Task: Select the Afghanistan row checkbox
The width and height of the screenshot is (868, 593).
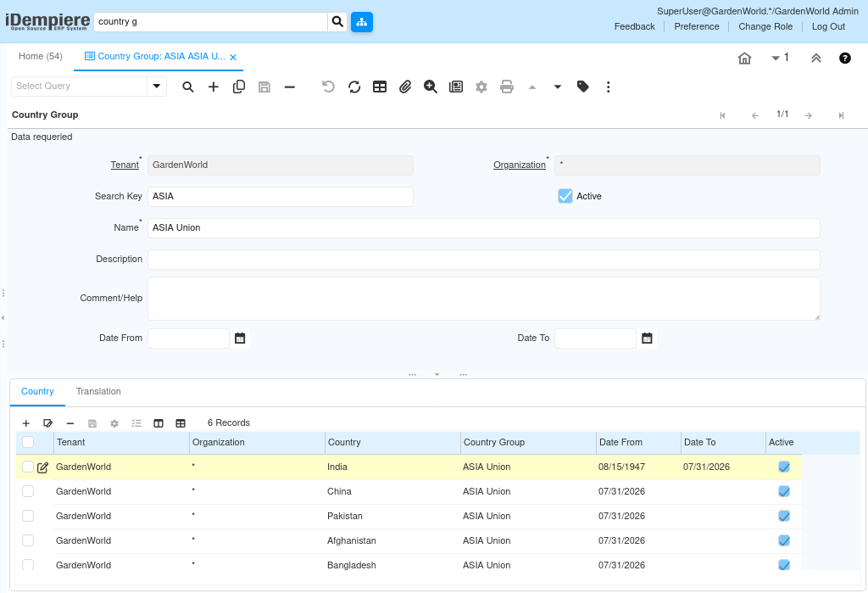Action: 28,540
